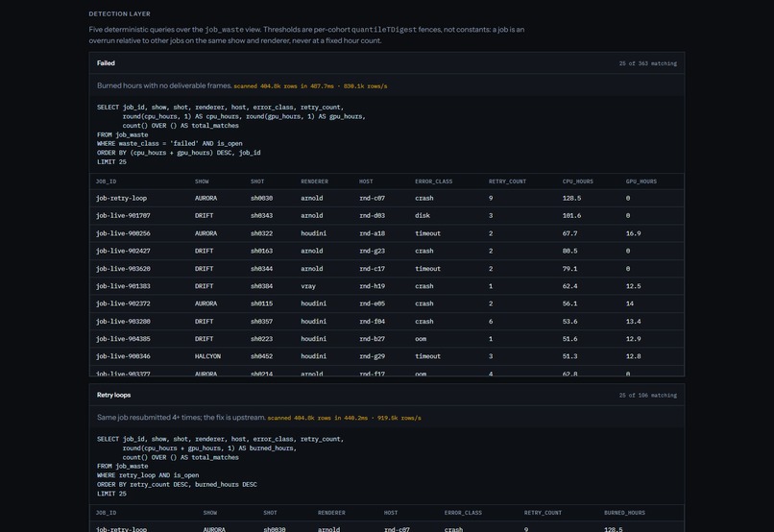Click shot sh0452
The image size is (774, 532).
(x=261, y=356)
